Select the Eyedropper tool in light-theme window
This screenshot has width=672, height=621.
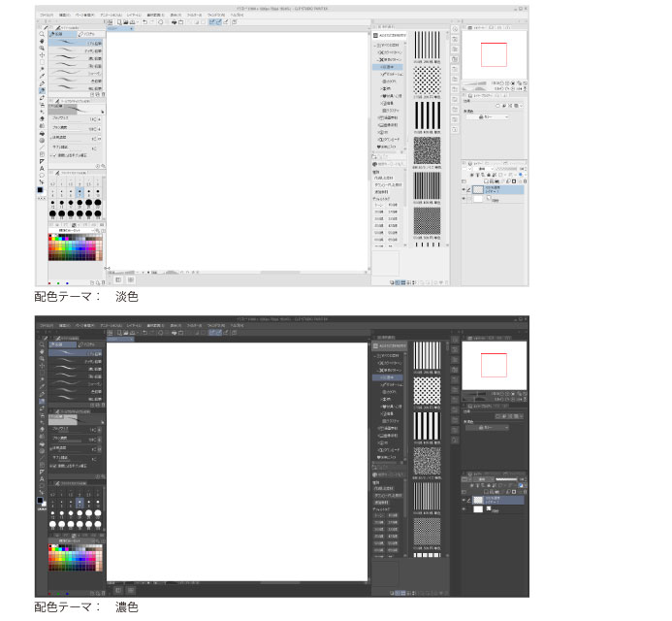click(x=42, y=77)
